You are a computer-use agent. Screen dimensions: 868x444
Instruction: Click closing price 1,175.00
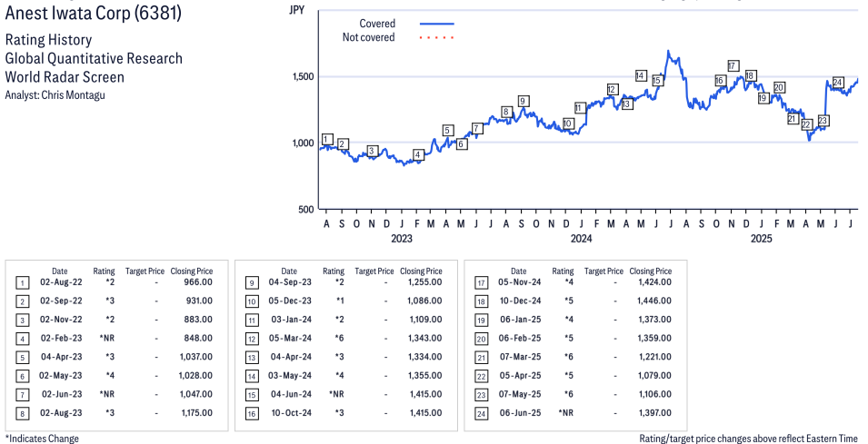coord(196,413)
